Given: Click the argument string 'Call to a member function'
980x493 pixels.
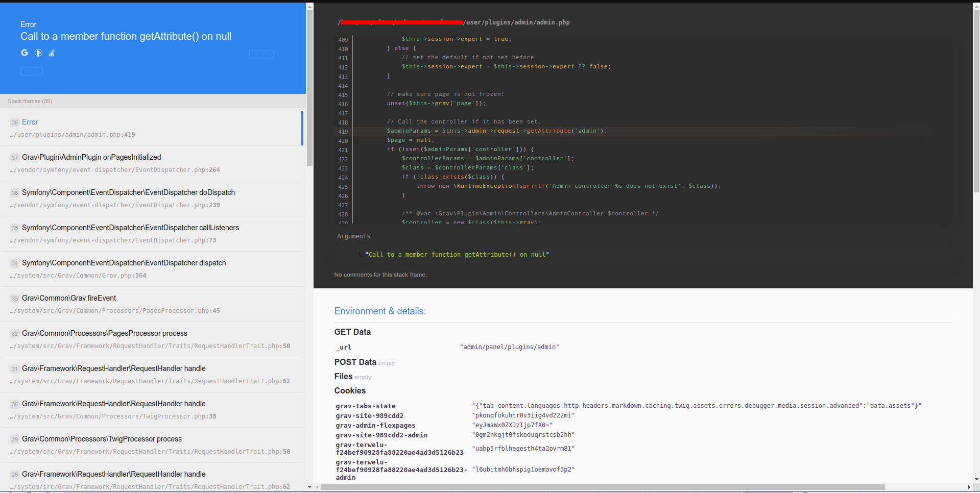Looking at the screenshot, I should tap(457, 255).
